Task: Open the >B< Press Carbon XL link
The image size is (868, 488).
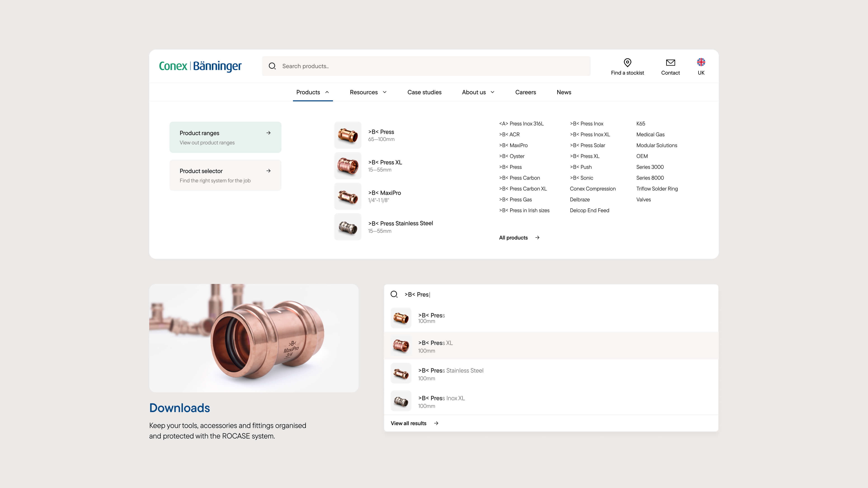Action: click(x=523, y=189)
